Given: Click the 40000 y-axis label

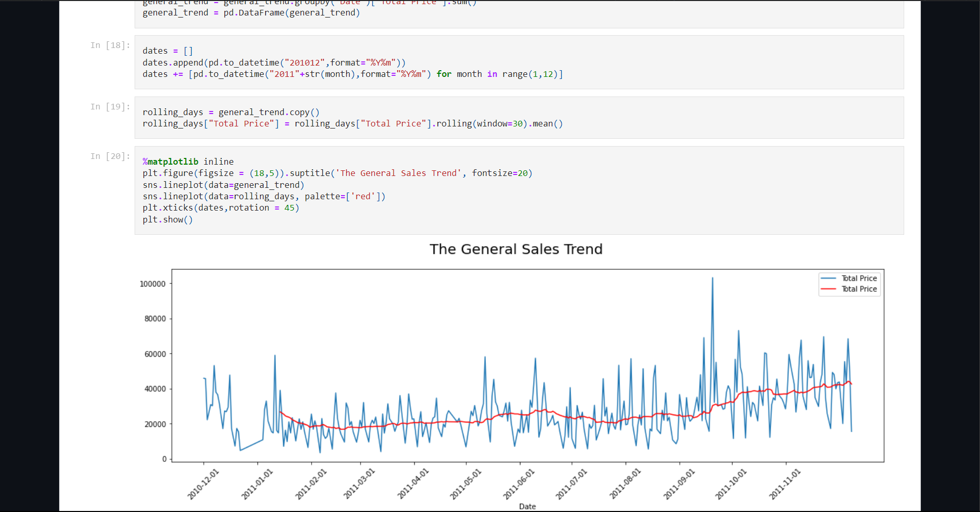Looking at the screenshot, I should pyautogui.click(x=155, y=389).
